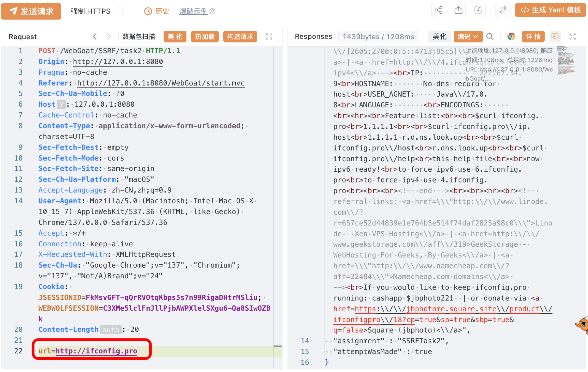Click the import icon in top toolbar

[x=478, y=10]
